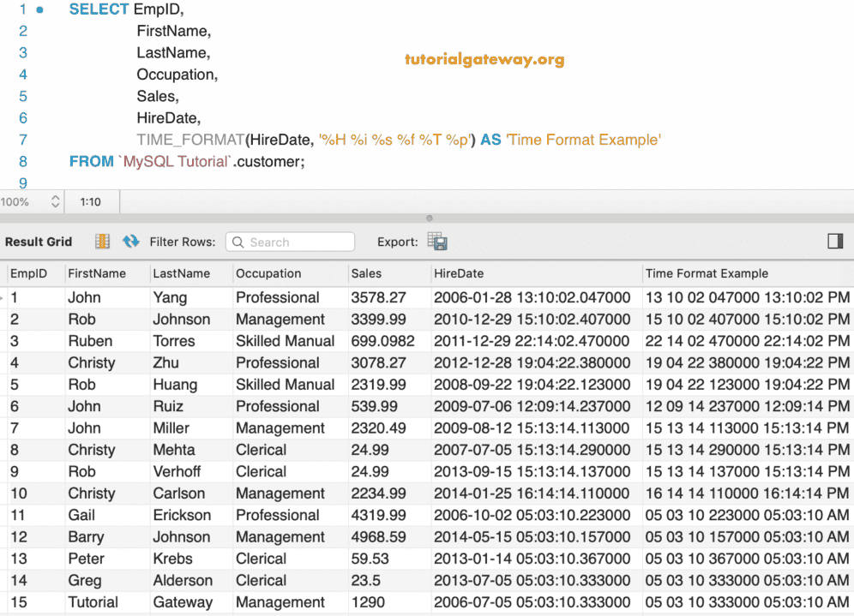Image resolution: width=854 pixels, height=616 pixels.
Task: Select cell 'Torres' in row 3
Action: tap(174, 341)
